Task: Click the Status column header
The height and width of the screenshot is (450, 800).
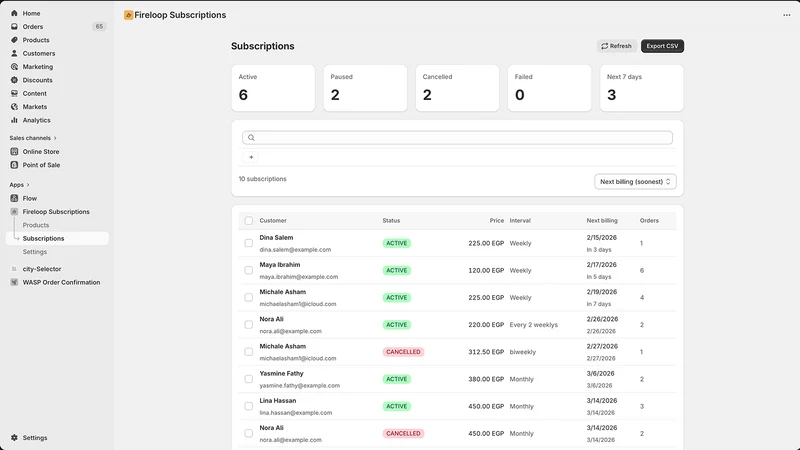Action: click(x=391, y=221)
